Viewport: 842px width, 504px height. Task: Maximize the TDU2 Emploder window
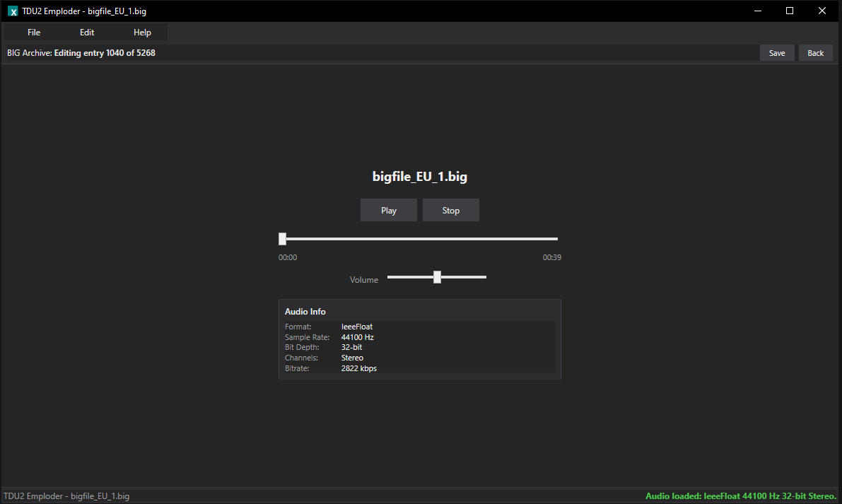point(790,11)
